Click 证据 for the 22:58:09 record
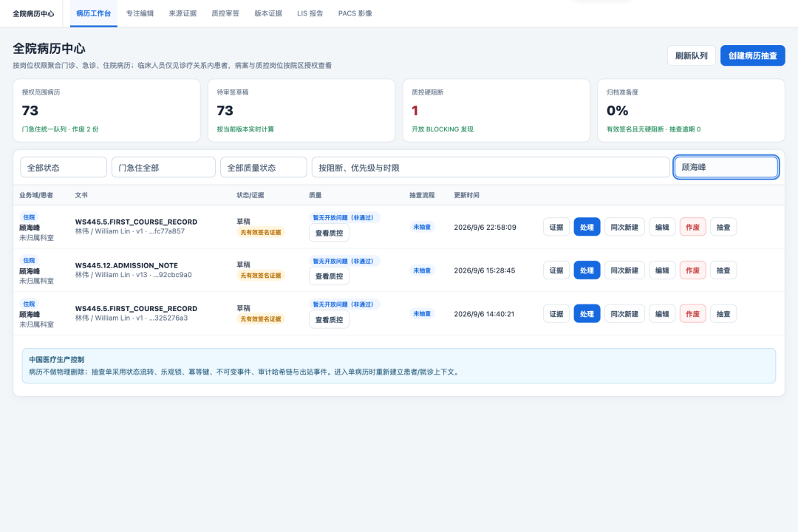The image size is (798, 532). 556,227
